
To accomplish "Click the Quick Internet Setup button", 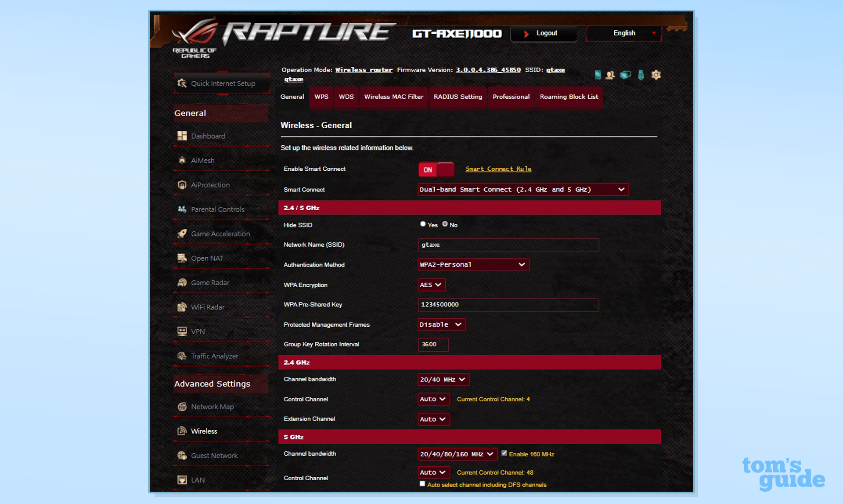I will 222,83.
